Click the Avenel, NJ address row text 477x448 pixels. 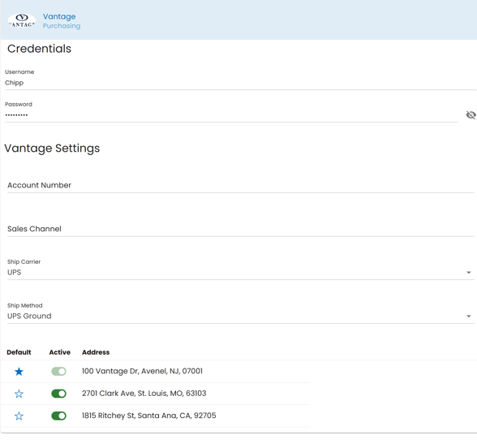[142, 371]
